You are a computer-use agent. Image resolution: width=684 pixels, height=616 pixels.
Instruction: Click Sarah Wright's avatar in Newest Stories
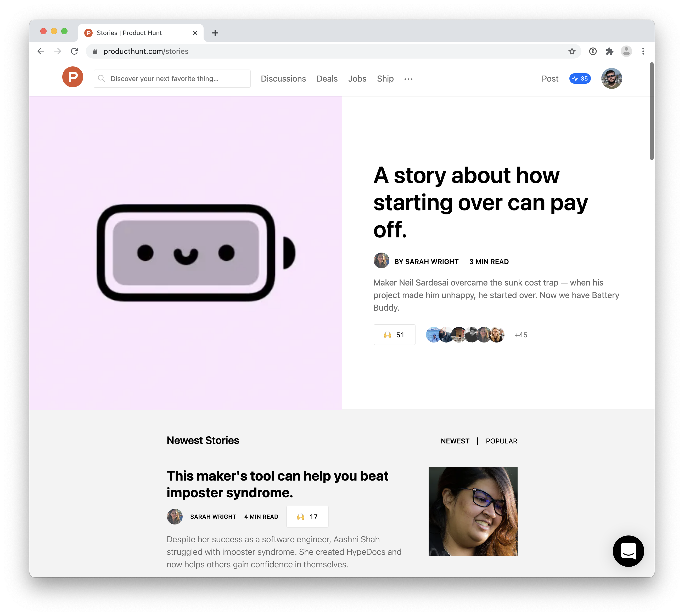coord(175,516)
